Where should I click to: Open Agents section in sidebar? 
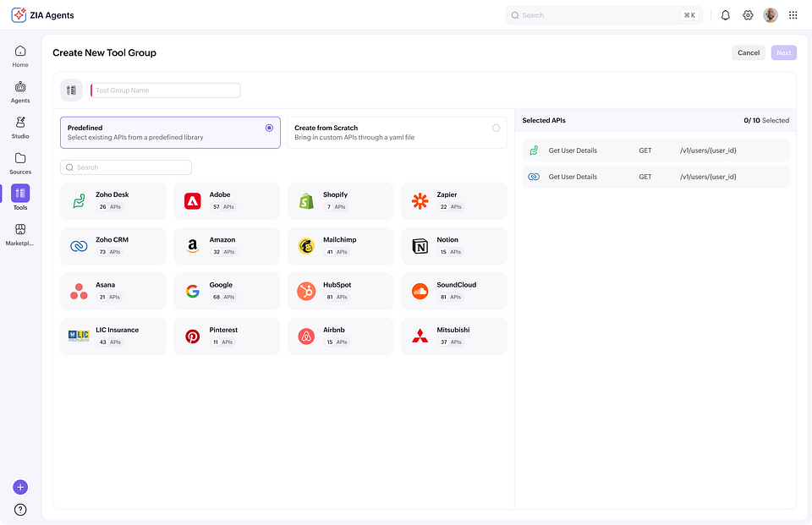(20, 92)
